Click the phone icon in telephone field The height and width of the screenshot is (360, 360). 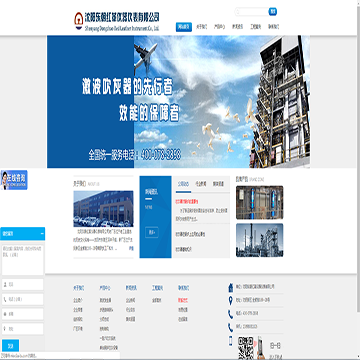[x=5, y=299]
